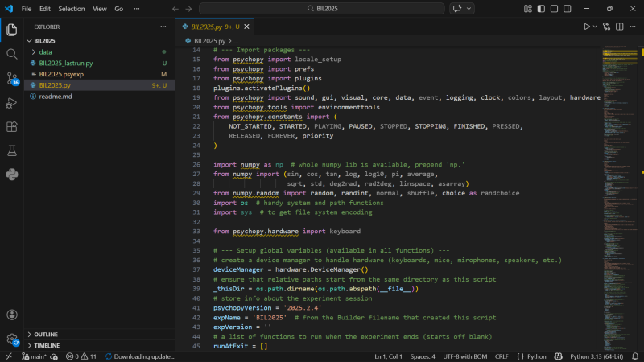Open the Accounts menu

click(x=12, y=315)
